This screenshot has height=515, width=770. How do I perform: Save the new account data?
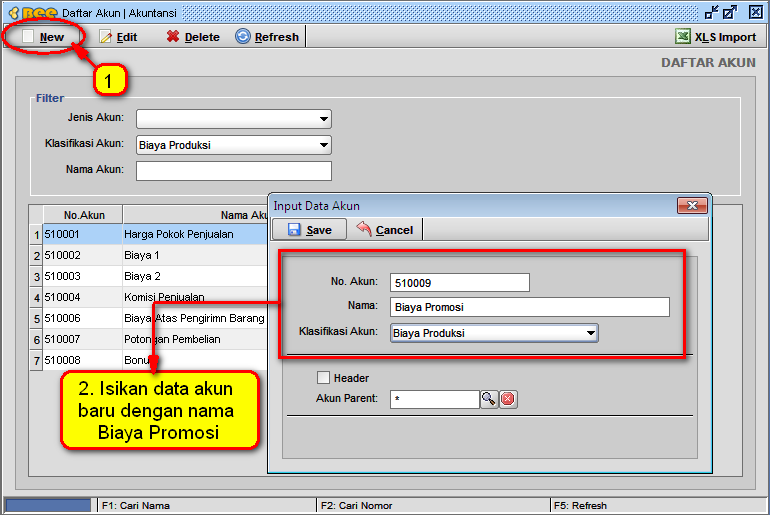(309, 230)
